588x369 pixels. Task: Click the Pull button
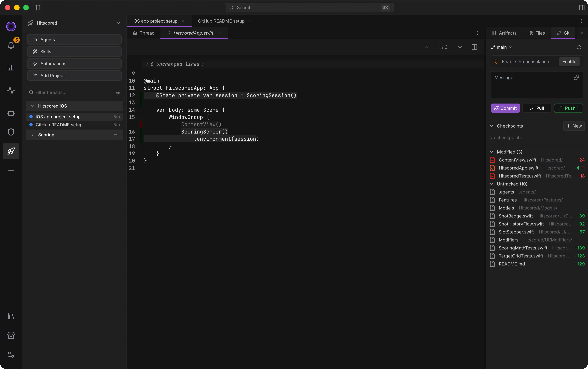tap(537, 108)
